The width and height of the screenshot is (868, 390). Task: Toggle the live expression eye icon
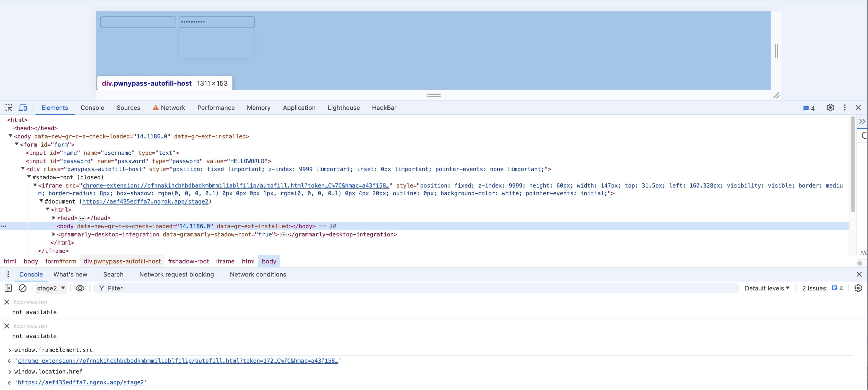(x=80, y=288)
